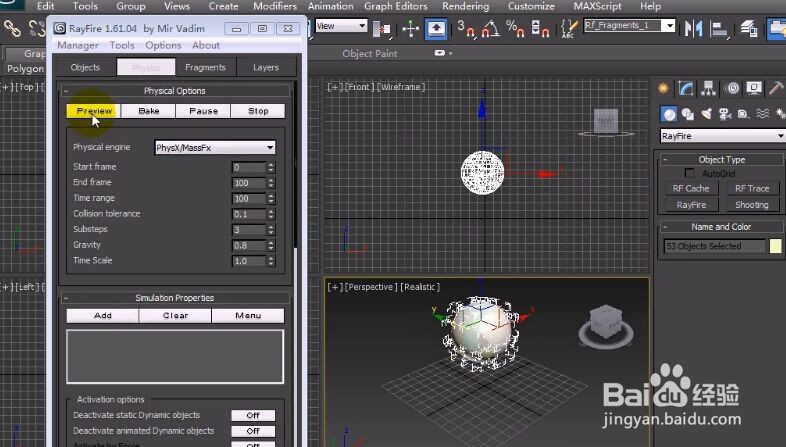Open the MAXScript menu
This screenshot has height=447, width=786.
597,7
